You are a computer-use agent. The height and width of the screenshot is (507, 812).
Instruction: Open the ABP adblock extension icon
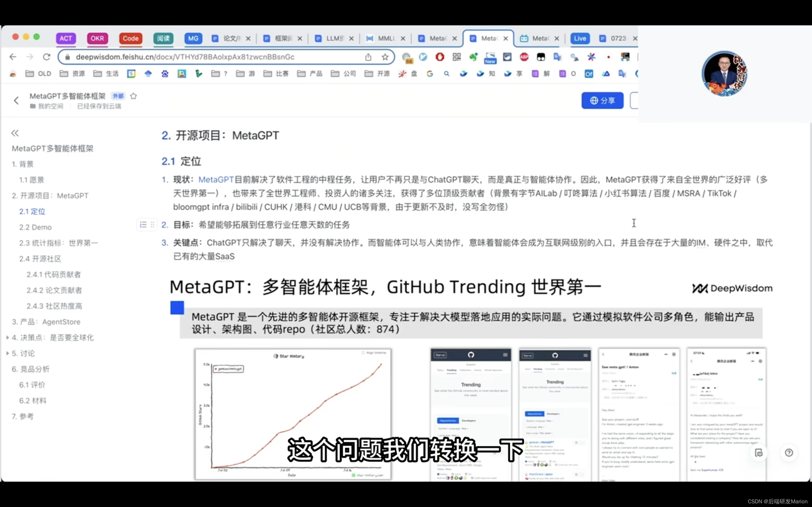pos(524,57)
